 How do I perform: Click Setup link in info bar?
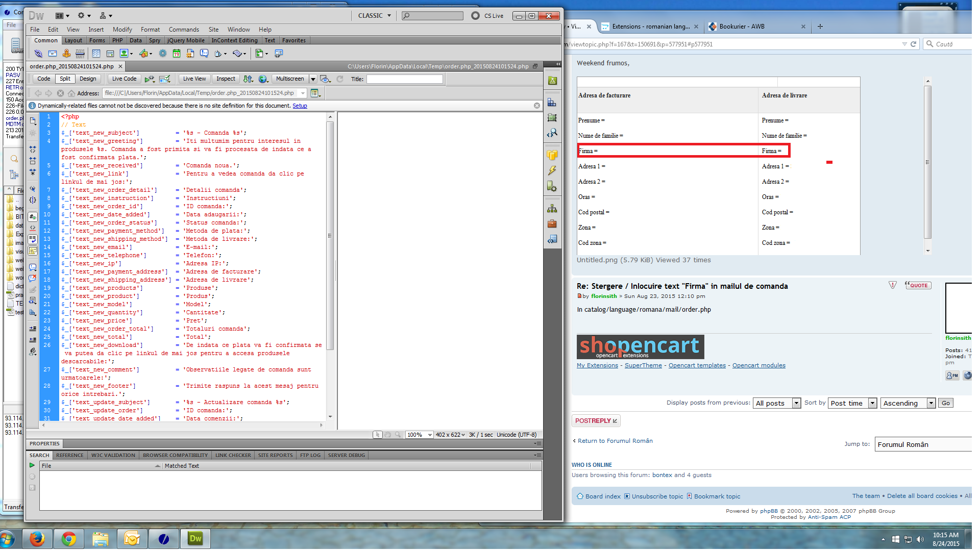coord(300,106)
